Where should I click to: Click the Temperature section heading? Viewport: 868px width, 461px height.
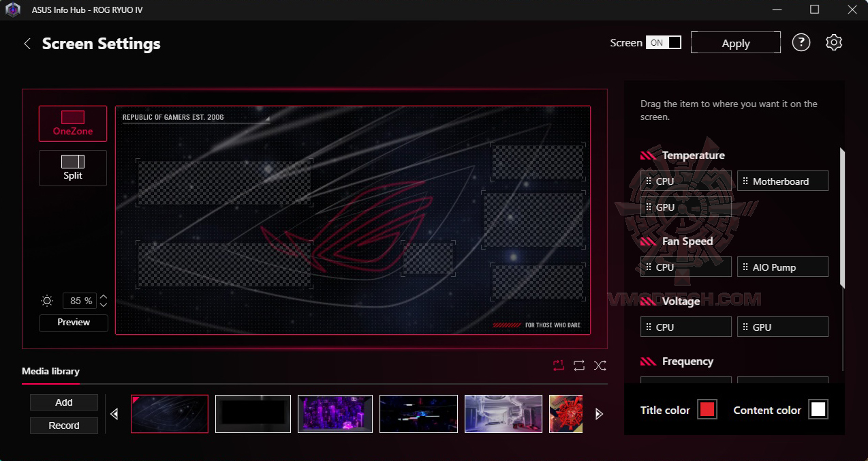point(693,155)
